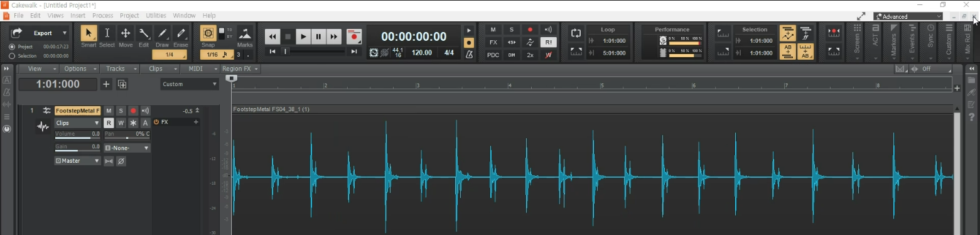The height and width of the screenshot is (235, 980).
Task: Open the Master output dropdown
Action: tap(77, 161)
